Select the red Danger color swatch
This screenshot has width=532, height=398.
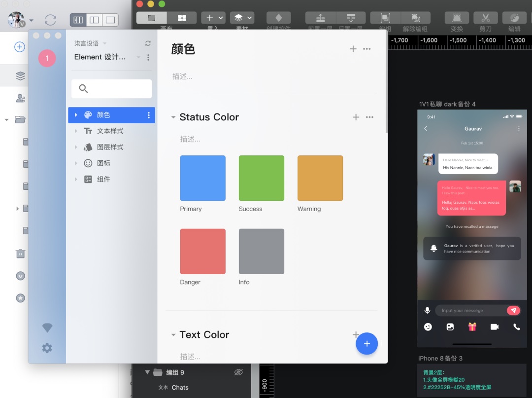click(x=203, y=252)
